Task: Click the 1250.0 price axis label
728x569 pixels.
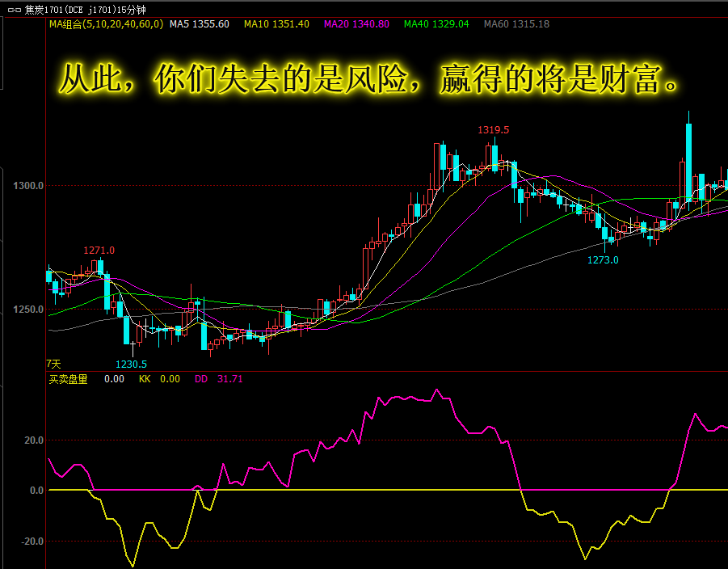Action: pos(28,310)
